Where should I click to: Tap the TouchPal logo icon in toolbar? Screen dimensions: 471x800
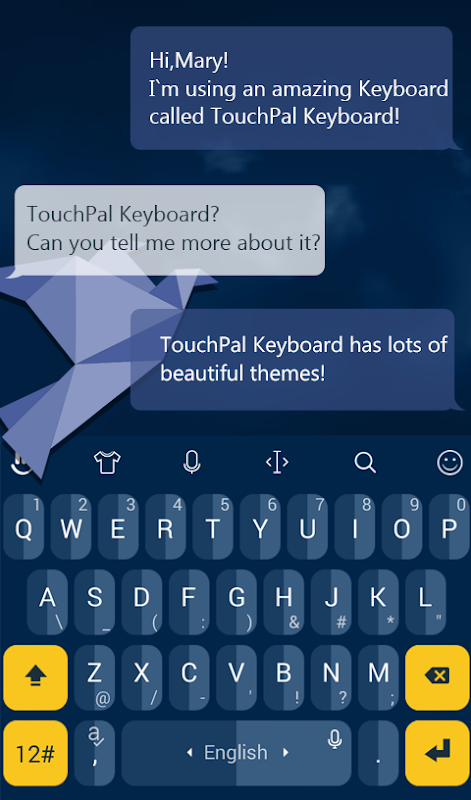(x=20, y=462)
